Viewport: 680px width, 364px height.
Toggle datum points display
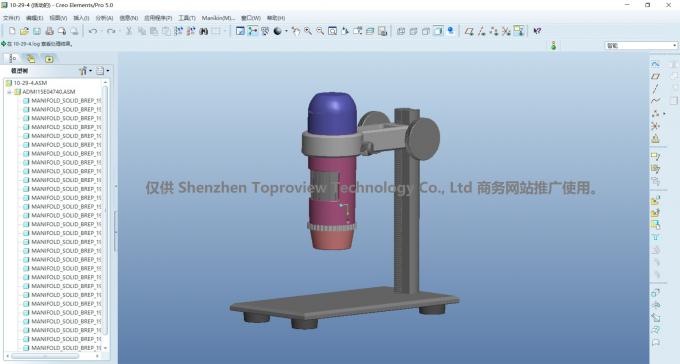(x=494, y=31)
